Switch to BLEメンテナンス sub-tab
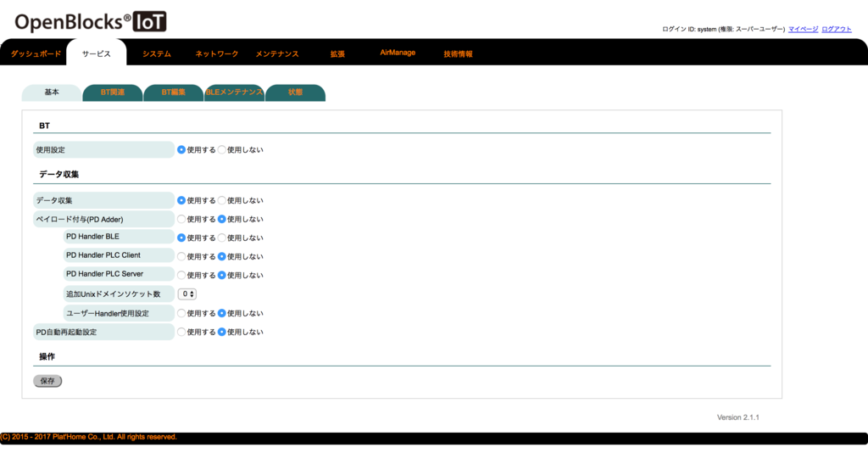This screenshot has height=470, width=868. coord(234,92)
